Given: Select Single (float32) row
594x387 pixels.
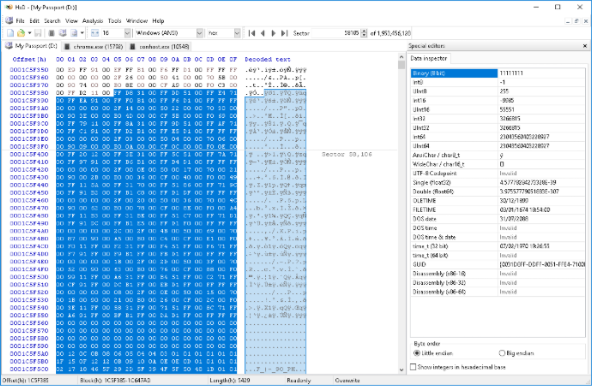Looking at the screenshot, I should coord(498,182).
